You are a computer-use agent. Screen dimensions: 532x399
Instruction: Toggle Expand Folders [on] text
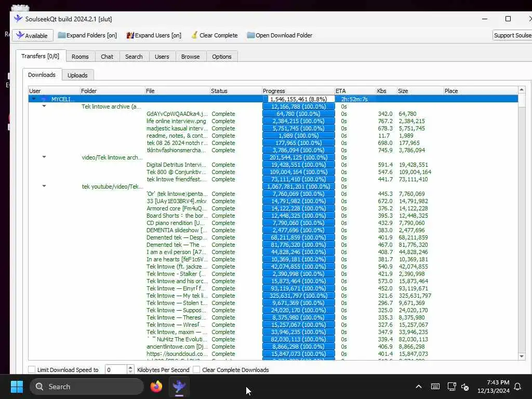click(x=91, y=35)
